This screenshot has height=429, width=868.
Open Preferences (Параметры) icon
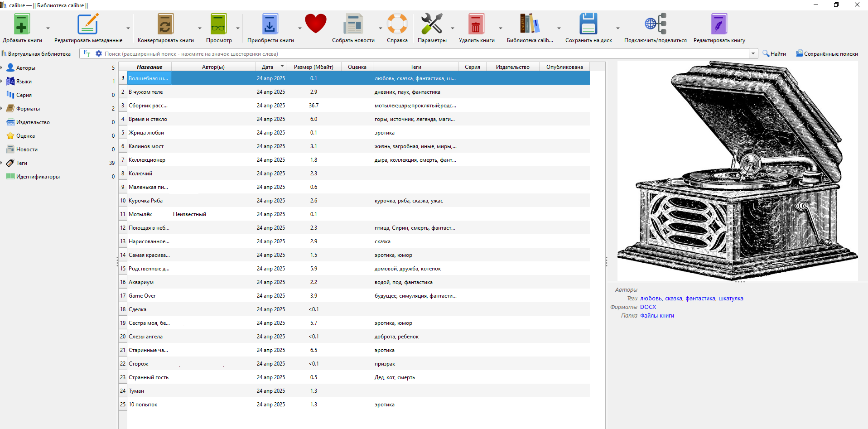pos(432,24)
